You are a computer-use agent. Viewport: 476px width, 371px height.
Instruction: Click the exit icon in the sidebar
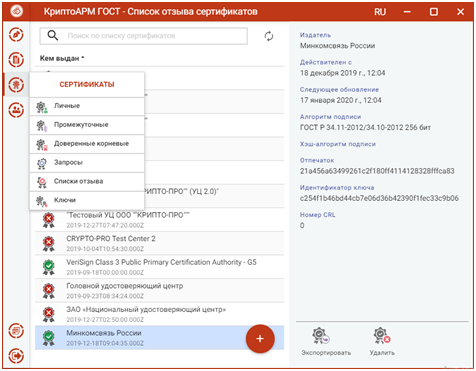[16, 356]
